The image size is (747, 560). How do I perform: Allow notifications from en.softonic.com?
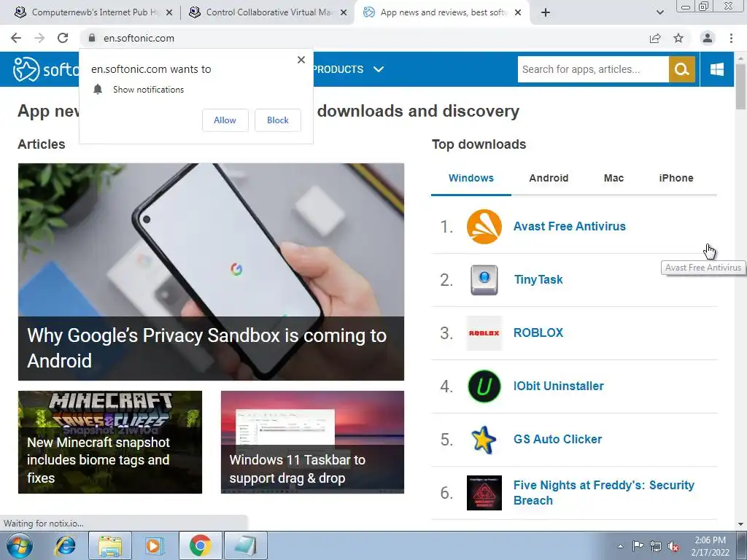225,120
